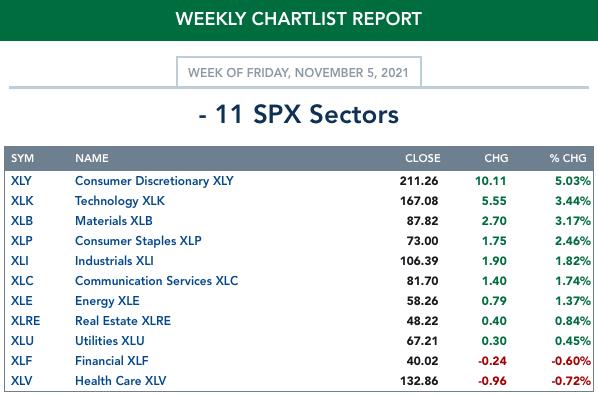
Task: Click the 11 SPX Sectors heading
Action: coord(299,114)
